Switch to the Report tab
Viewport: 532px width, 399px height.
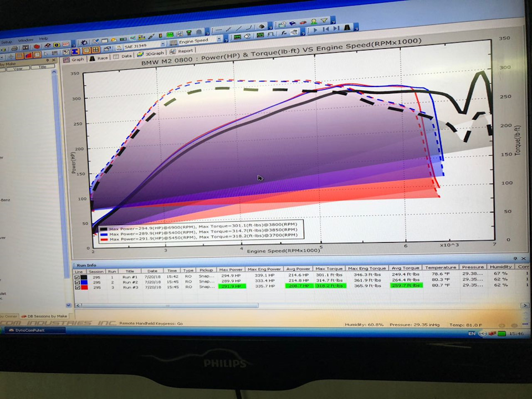click(x=181, y=51)
